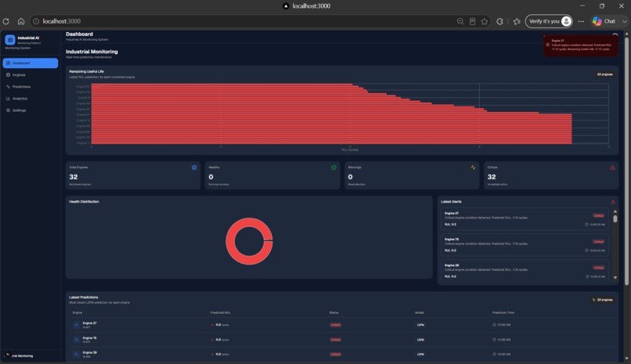Add page to favorites with star icon
This screenshot has height=364, width=631.
pyautogui.click(x=485, y=21)
